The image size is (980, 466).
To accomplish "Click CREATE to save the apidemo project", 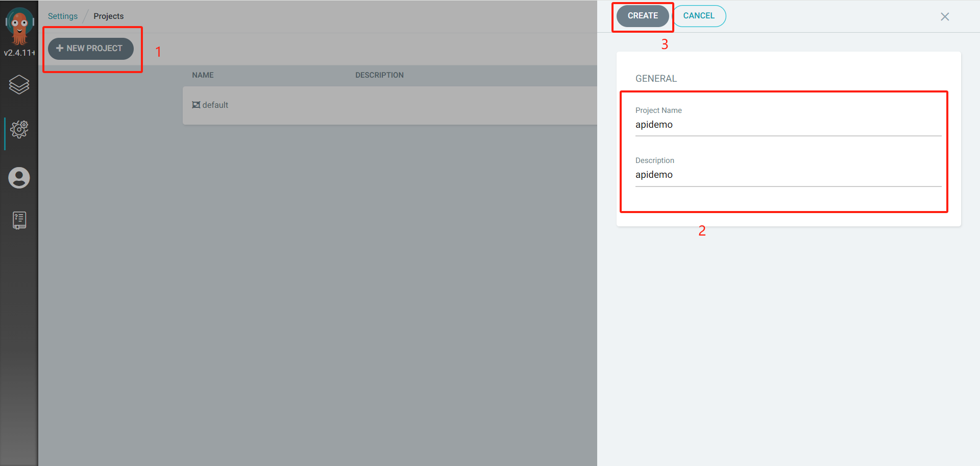I will click(x=642, y=15).
